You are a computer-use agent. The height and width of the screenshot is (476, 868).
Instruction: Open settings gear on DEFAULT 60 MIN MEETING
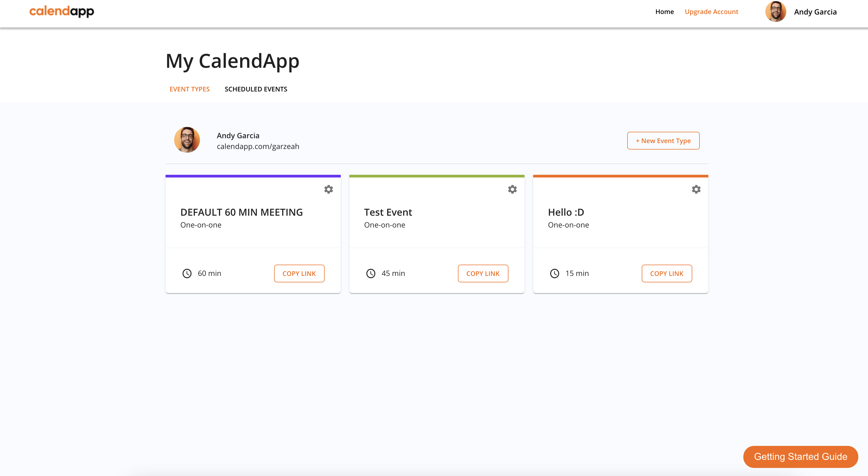click(329, 189)
